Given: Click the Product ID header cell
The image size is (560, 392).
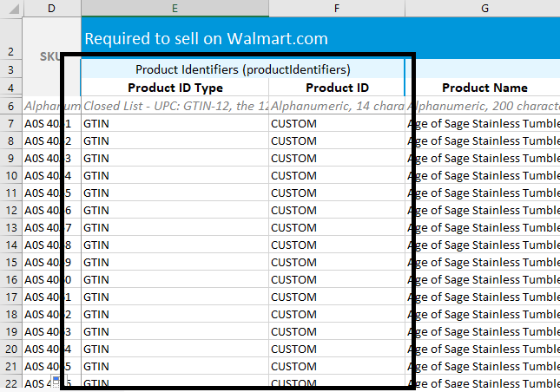Looking at the screenshot, I should (337, 88).
